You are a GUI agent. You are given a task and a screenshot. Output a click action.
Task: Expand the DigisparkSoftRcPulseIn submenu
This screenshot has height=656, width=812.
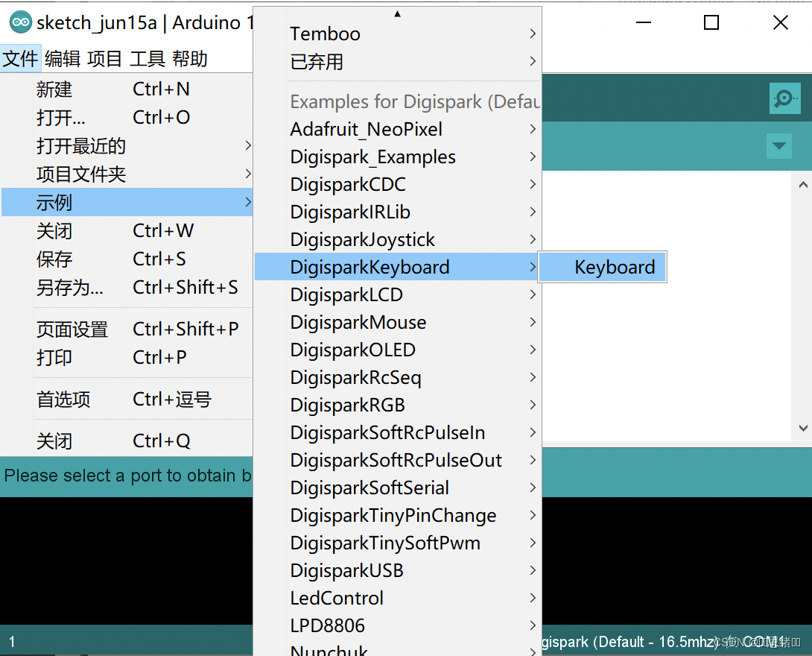coord(398,432)
